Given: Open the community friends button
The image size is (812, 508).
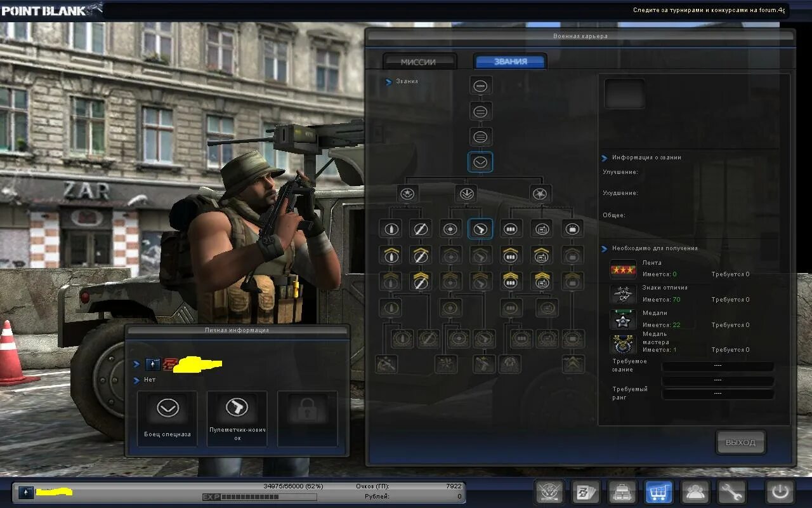Looking at the screenshot, I should click(x=695, y=492).
